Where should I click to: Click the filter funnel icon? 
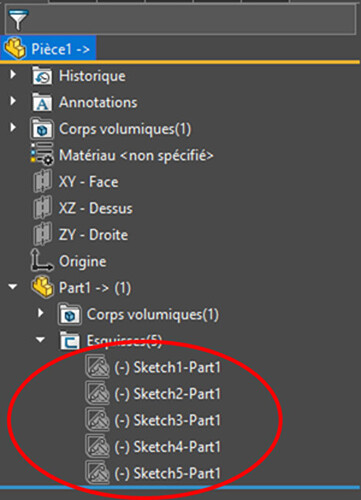[18, 20]
